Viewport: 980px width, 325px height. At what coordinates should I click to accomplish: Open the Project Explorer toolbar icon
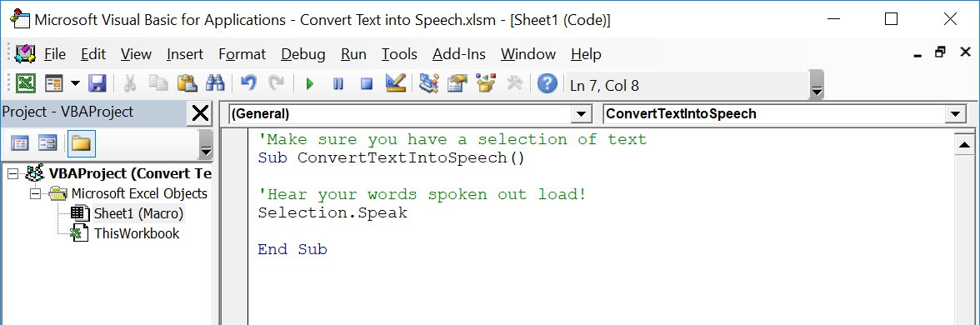click(428, 83)
